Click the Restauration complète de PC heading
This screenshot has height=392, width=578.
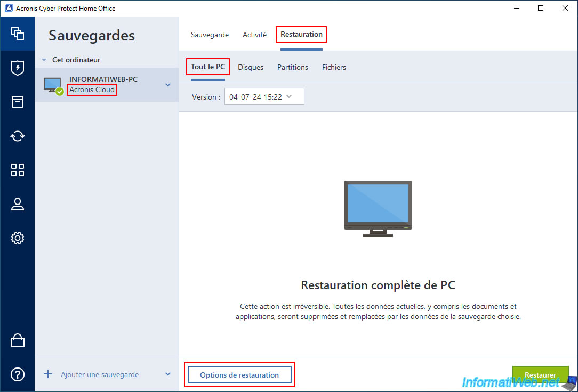click(x=378, y=285)
